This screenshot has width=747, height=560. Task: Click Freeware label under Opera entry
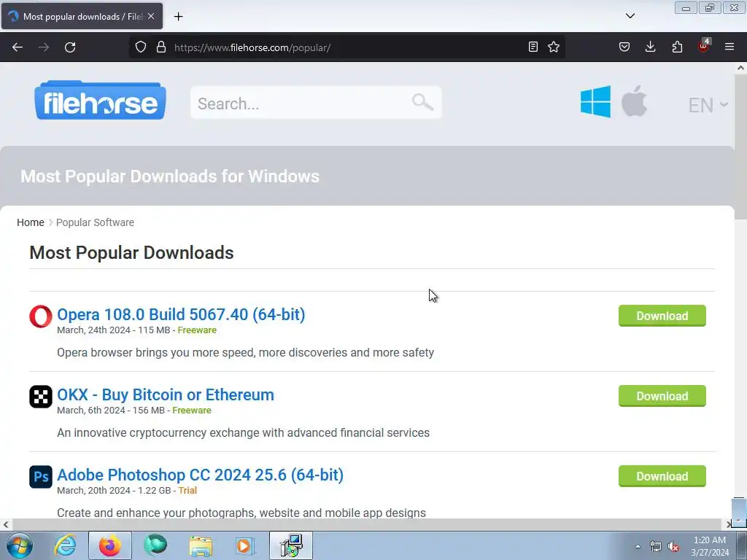pos(197,330)
